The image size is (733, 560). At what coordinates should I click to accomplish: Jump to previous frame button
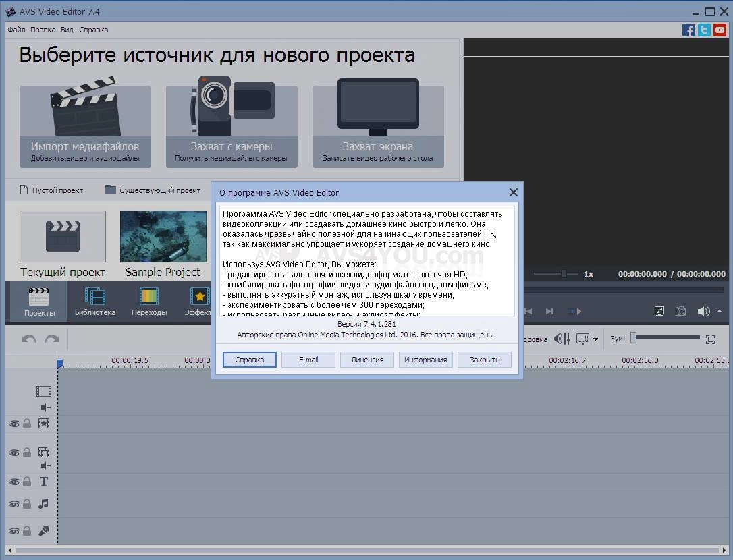pos(528,311)
